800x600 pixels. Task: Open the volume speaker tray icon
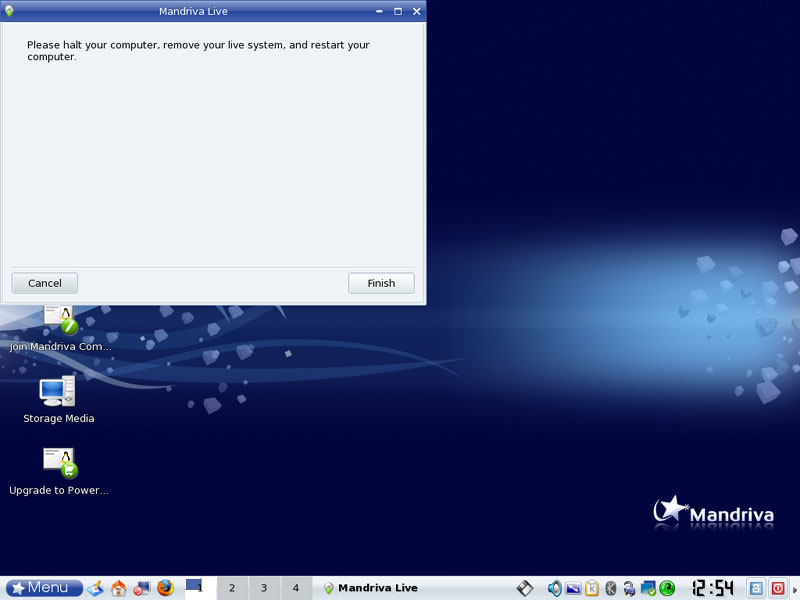pos(555,588)
